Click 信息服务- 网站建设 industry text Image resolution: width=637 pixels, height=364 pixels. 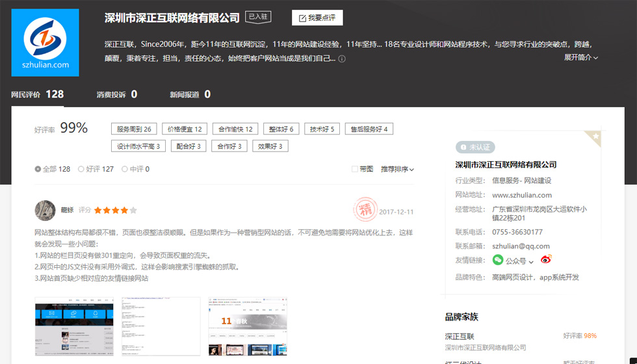coord(521,181)
